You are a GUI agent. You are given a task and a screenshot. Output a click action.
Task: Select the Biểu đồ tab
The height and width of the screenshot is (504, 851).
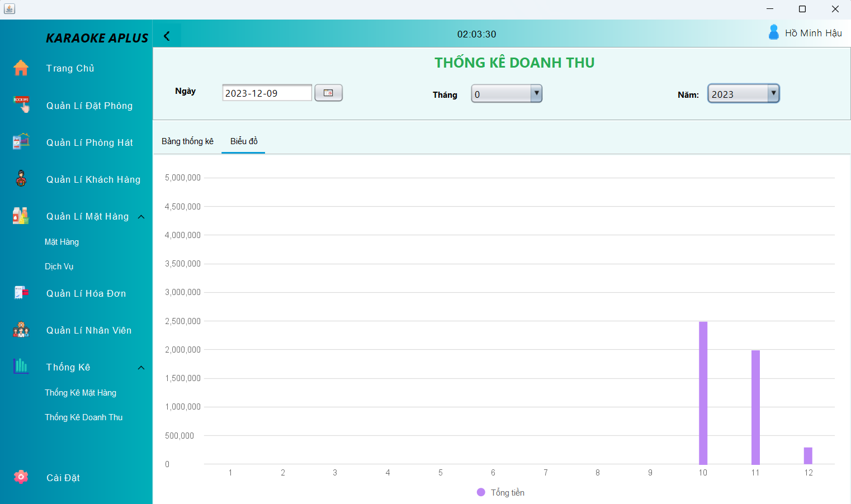click(244, 141)
